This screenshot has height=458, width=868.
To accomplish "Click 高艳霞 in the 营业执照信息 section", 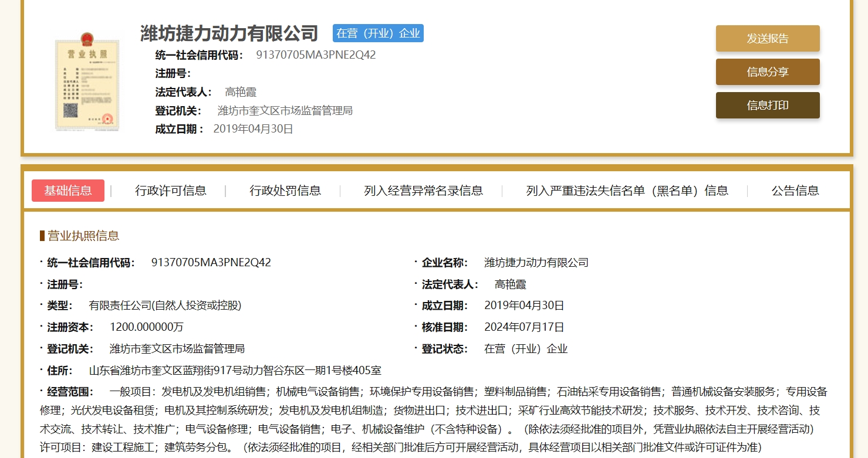I will [511, 284].
